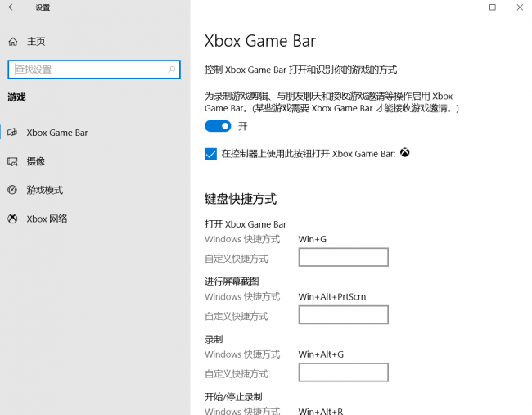Minimize the Settings window
This screenshot has width=532, height=415.
click(x=465, y=7)
